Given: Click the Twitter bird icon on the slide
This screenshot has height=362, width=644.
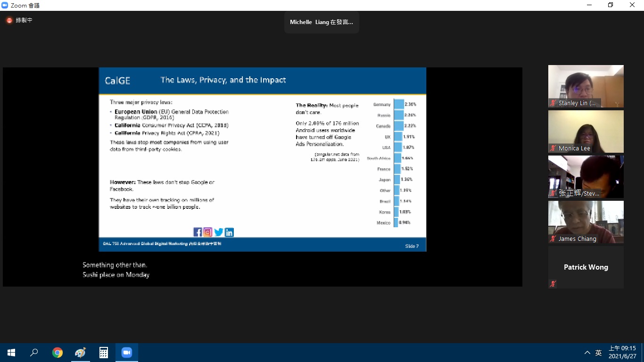Looking at the screenshot, I should click(x=219, y=232).
